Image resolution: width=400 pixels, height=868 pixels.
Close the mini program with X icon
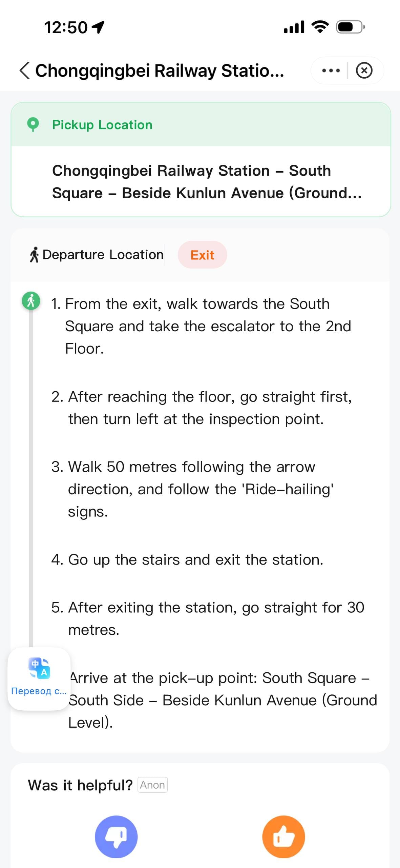364,71
